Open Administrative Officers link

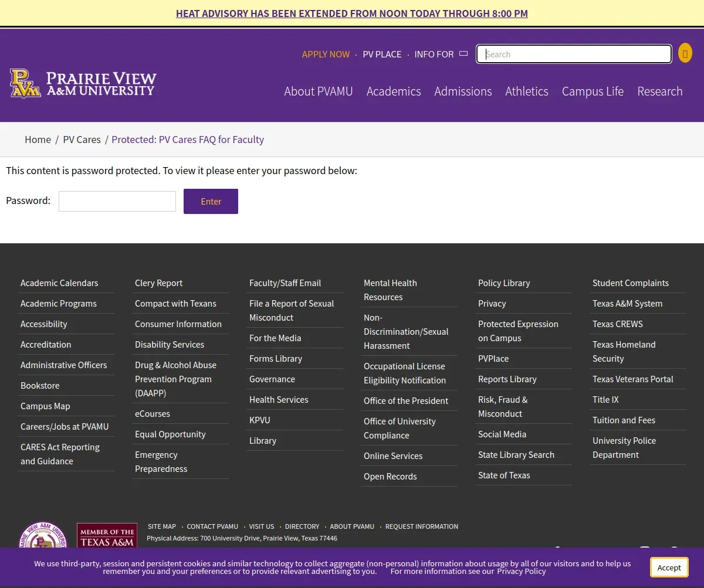(x=64, y=365)
